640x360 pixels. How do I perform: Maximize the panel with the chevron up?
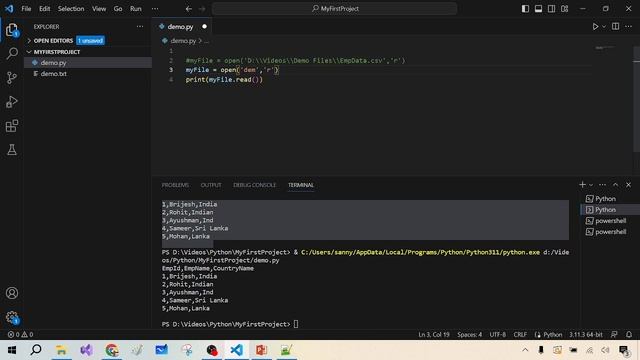coord(616,185)
